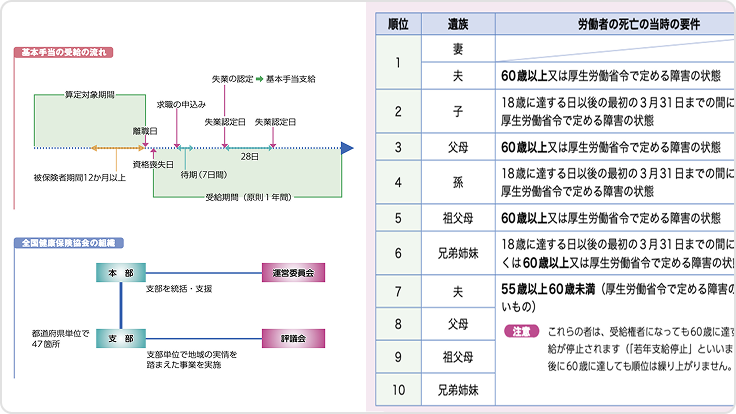
Task: Select the 本部 box in the organization chart
Action: 121,272
